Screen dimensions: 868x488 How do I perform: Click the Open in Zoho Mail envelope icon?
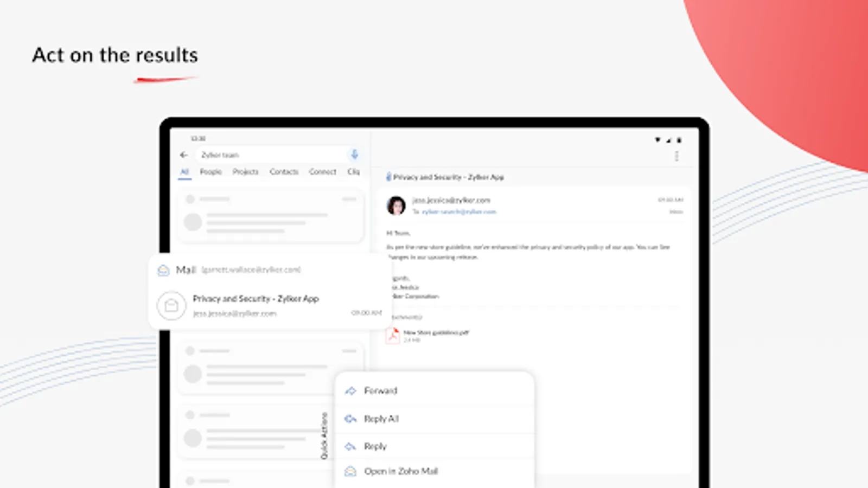pyautogui.click(x=350, y=471)
